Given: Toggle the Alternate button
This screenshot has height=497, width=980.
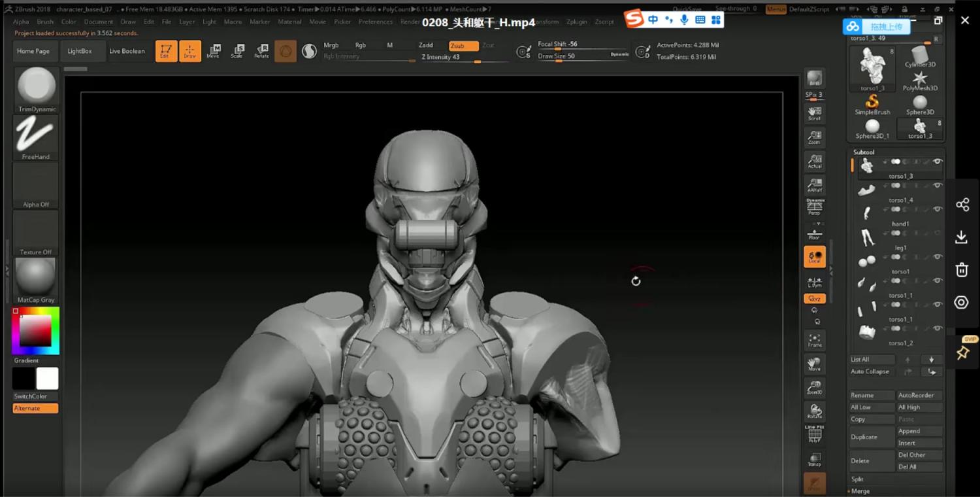Looking at the screenshot, I should click(35, 408).
